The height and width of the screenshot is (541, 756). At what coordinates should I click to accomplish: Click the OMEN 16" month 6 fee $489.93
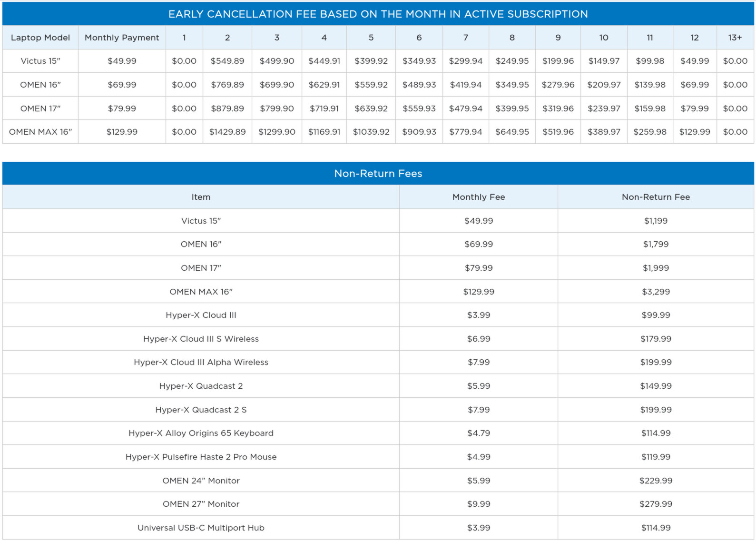[419, 85]
